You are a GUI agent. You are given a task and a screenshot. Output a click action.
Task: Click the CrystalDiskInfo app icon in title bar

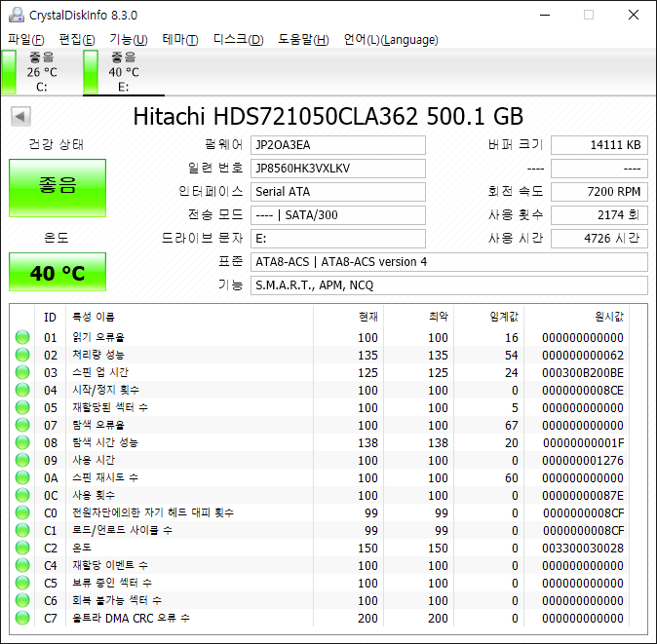(x=14, y=15)
